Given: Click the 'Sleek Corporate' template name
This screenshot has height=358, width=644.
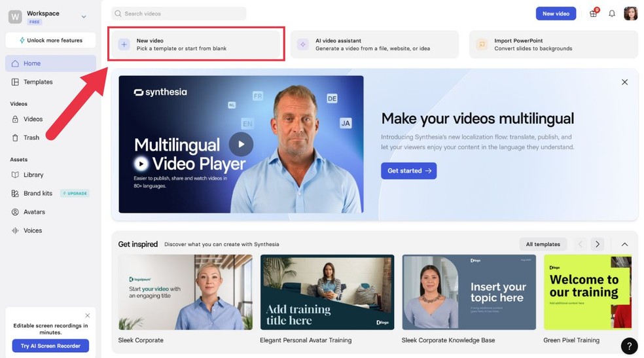Looking at the screenshot, I should coord(141,340).
